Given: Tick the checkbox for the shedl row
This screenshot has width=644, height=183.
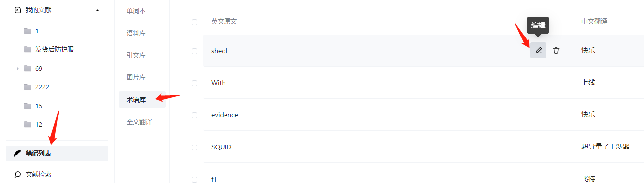Looking at the screenshot, I should 194,51.
